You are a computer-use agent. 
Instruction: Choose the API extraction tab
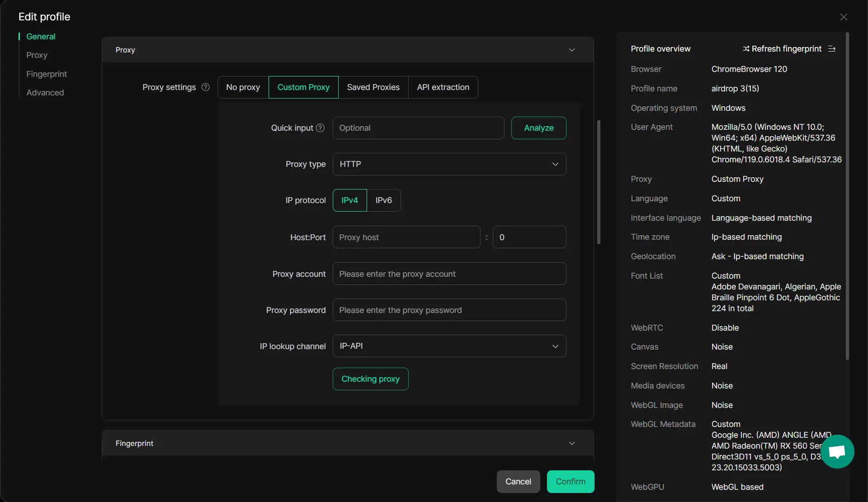[443, 87]
